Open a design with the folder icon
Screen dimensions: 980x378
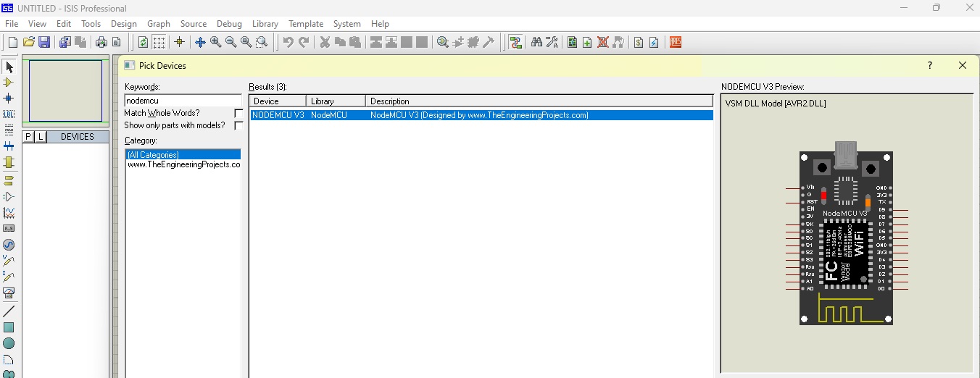[29, 42]
